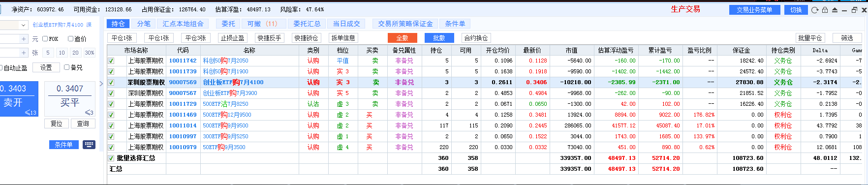The width and height of the screenshot is (868, 185).
Task: Open the 条件单 tab
Action: 455,24
